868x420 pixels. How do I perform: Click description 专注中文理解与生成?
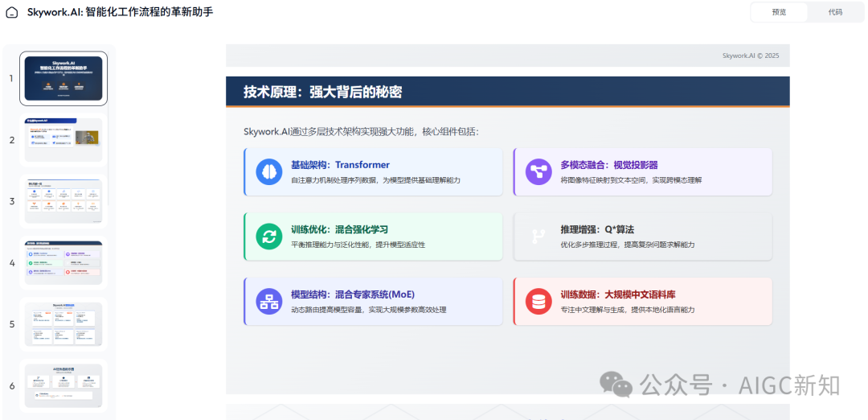627,310
